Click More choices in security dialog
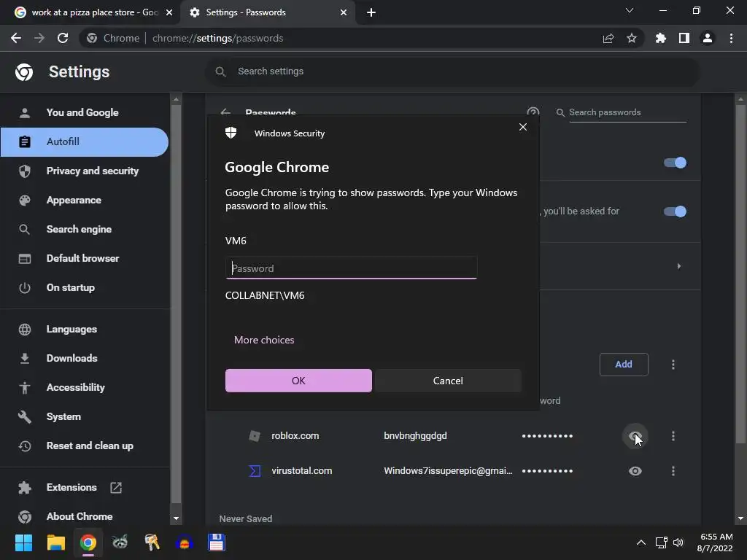The width and height of the screenshot is (747, 560). (264, 340)
